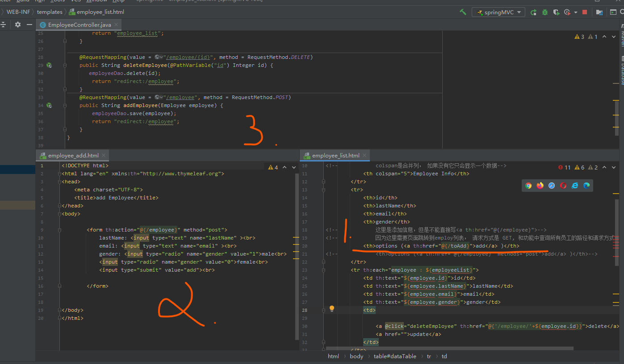
Task: Collapse the tr tag fold on line 13
Action: pos(323,190)
